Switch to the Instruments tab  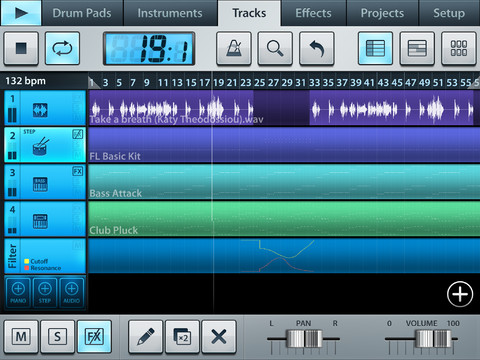[x=170, y=13]
